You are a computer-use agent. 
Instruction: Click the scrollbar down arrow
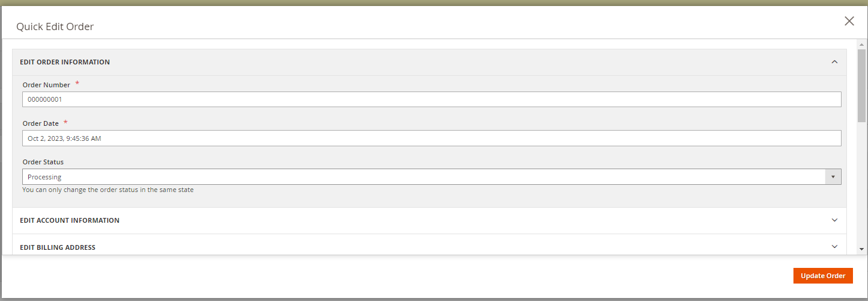861,249
